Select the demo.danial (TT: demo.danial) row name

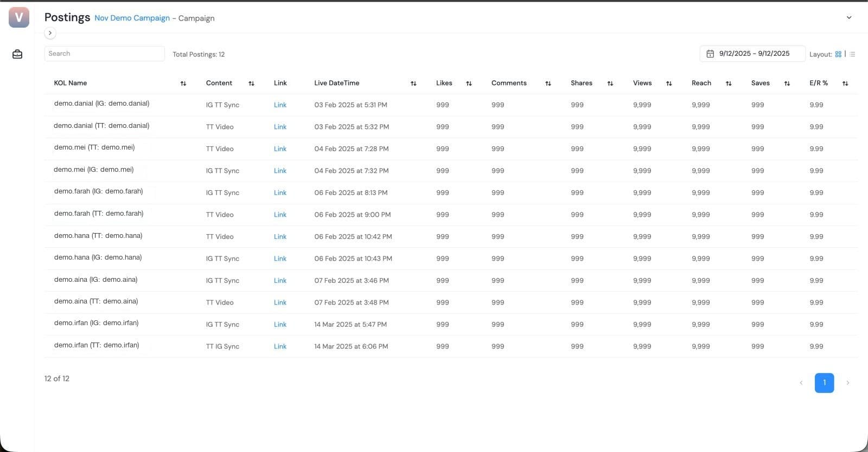point(101,126)
